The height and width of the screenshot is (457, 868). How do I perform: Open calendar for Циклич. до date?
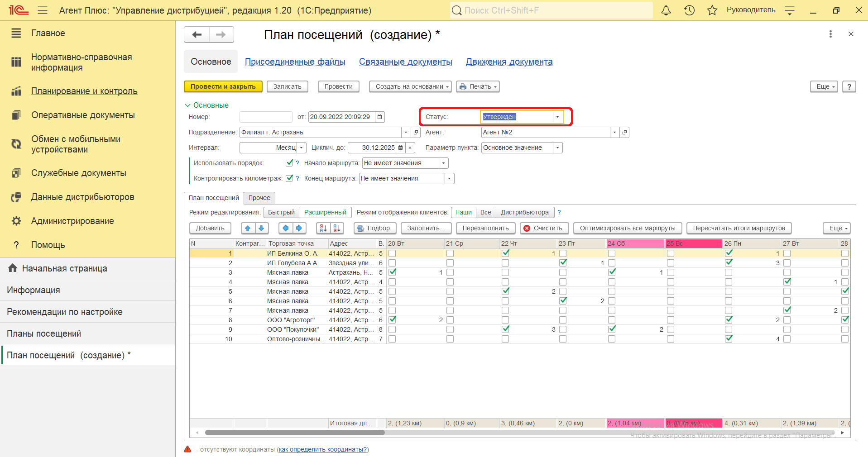pyautogui.click(x=400, y=148)
